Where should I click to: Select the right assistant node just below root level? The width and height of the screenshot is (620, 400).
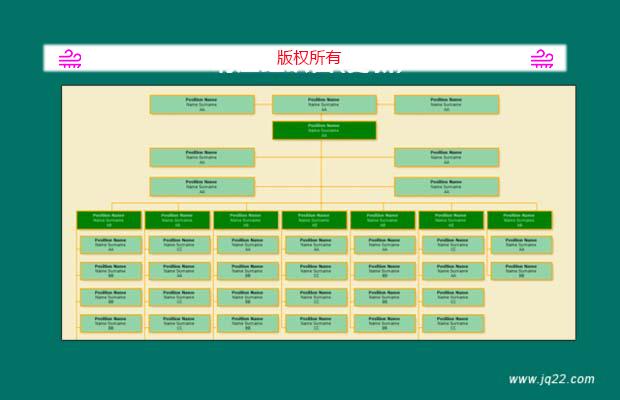pyautogui.click(x=446, y=157)
